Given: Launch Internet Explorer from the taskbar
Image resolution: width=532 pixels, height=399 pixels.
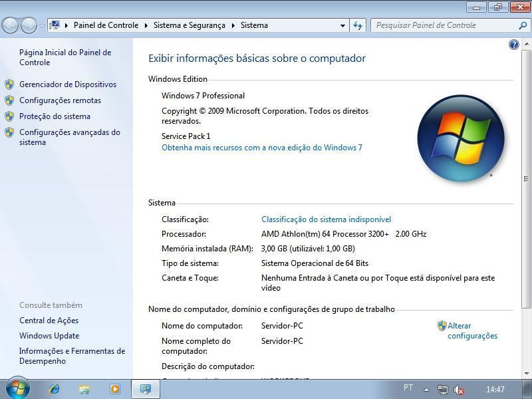Looking at the screenshot, I should coord(55,389).
